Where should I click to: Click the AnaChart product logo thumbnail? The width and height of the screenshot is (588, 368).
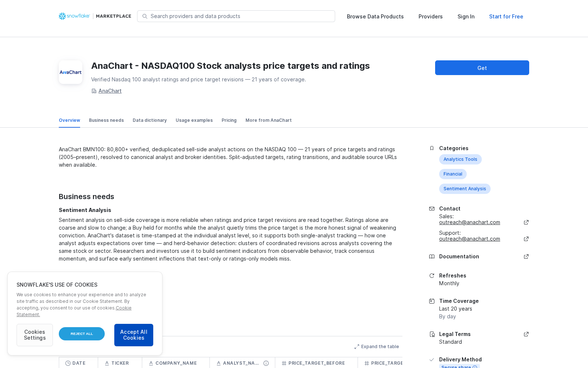(x=71, y=72)
